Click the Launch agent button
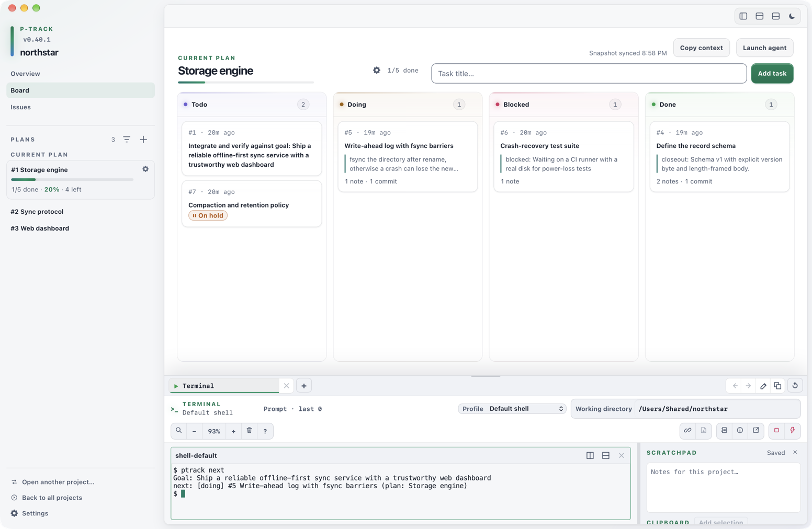Viewport: 812px width, 529px height. 764,48
